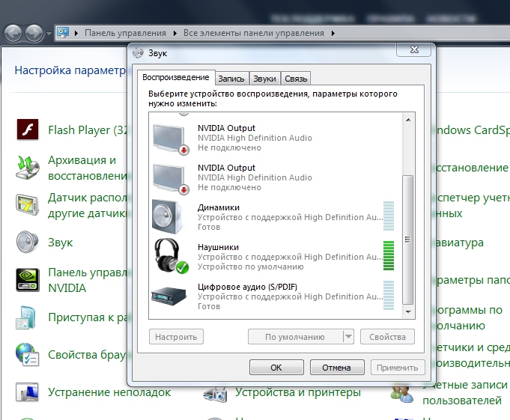510x420 pixels.
Task: Click the По умолчанию button
Action: pyautogui.click(x=295, y=337)
